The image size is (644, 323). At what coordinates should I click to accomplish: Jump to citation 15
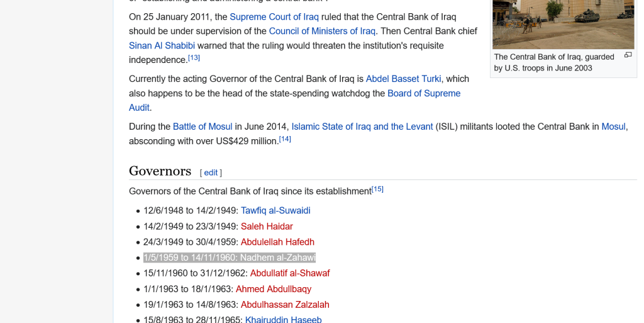377,189
